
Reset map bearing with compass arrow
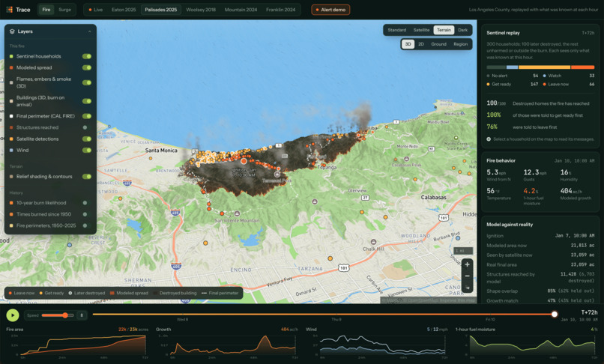pos(467,288)
